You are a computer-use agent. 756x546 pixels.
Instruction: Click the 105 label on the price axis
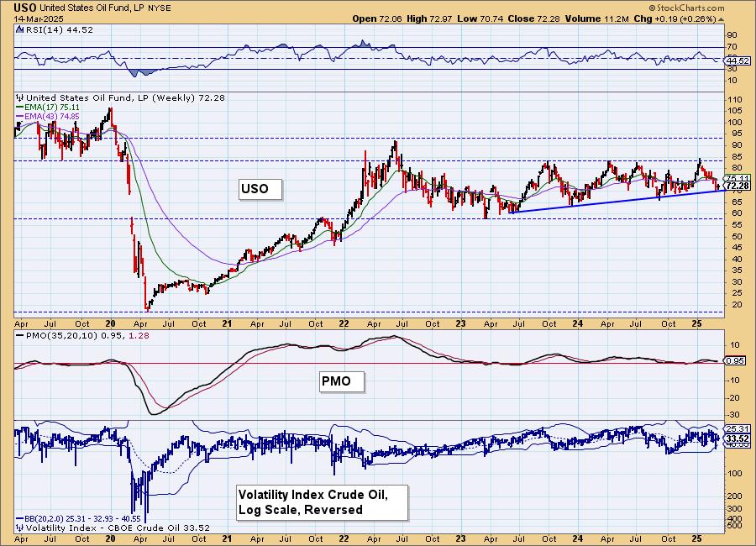[x=735, y=111]
